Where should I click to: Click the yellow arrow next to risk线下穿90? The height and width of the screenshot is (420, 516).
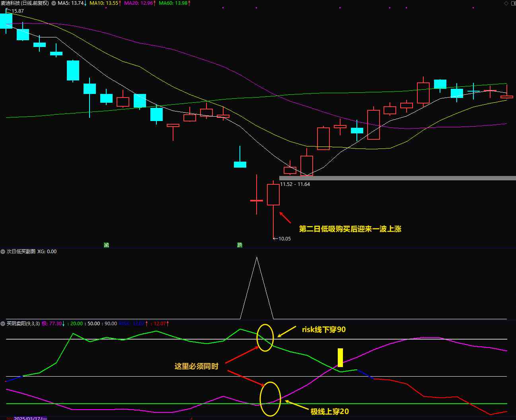pyautogui.click(x=287, y=331)
